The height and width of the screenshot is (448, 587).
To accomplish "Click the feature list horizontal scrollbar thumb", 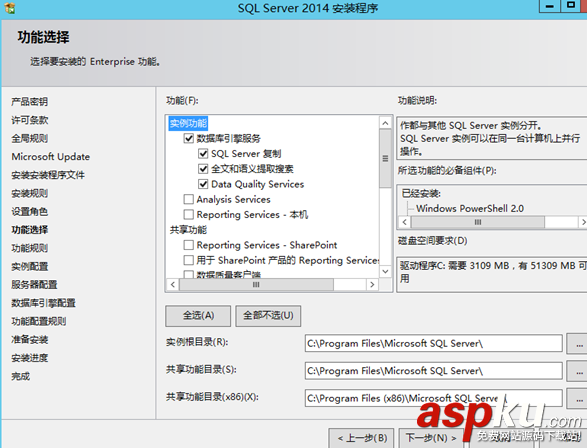I will (x=256, y=284).
